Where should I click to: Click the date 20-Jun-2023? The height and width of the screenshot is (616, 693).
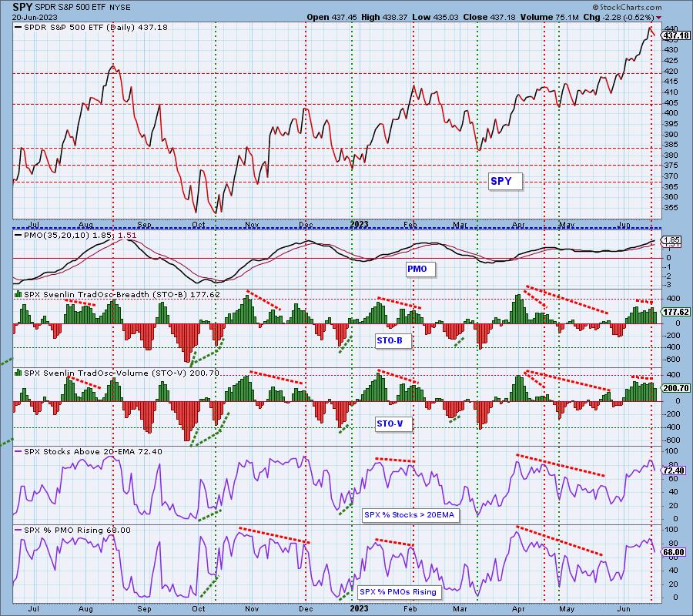[35, 18]
